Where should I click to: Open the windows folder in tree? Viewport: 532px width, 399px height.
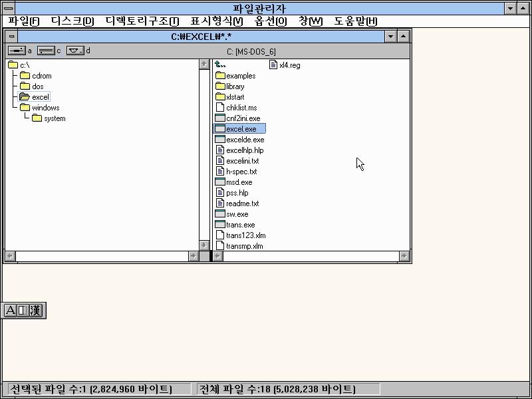coord(40,108)
